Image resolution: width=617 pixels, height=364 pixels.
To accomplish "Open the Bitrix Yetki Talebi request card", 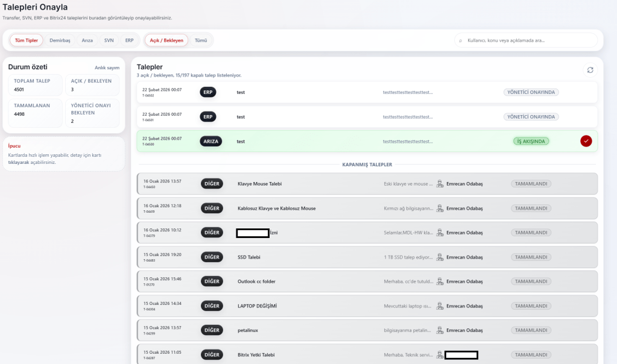I will [x=302, y=355].
